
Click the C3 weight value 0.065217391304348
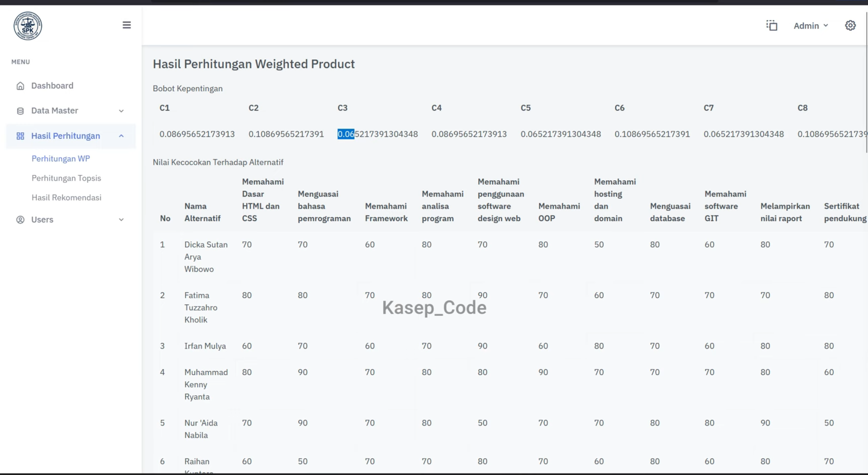[x=378, y=134]
